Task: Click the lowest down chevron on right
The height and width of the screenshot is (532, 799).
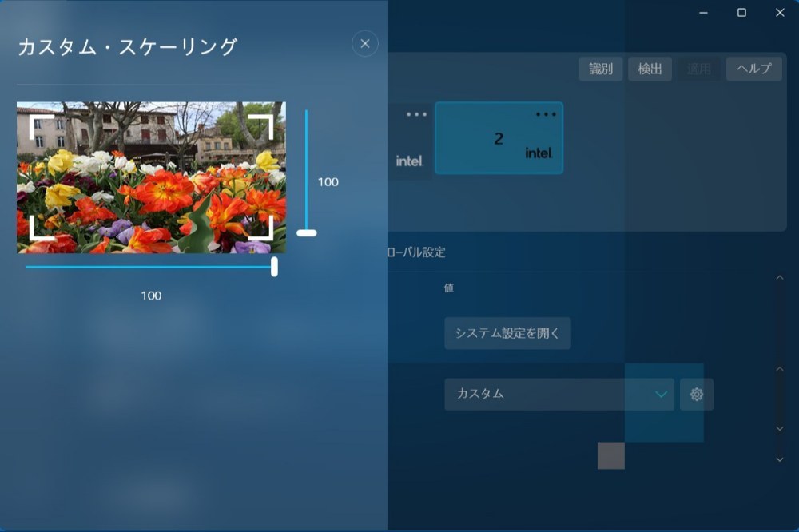Action: point(780,459)
